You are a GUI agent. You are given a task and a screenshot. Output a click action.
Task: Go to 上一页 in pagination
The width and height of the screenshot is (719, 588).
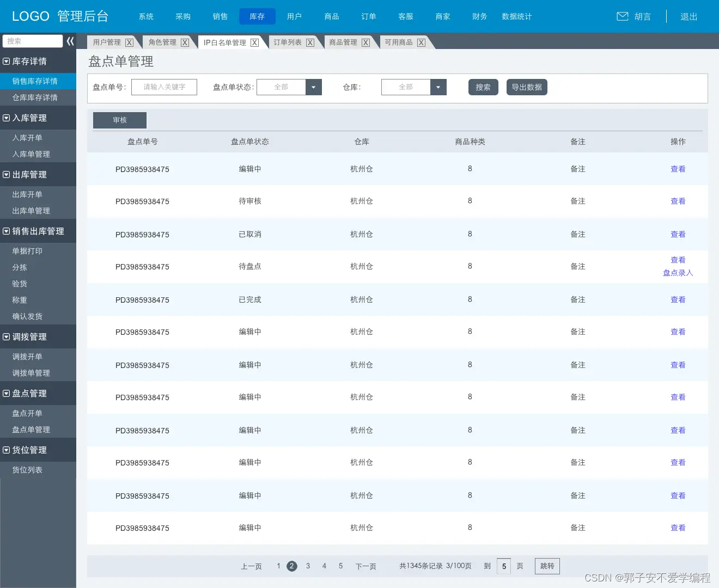point(251,566)
